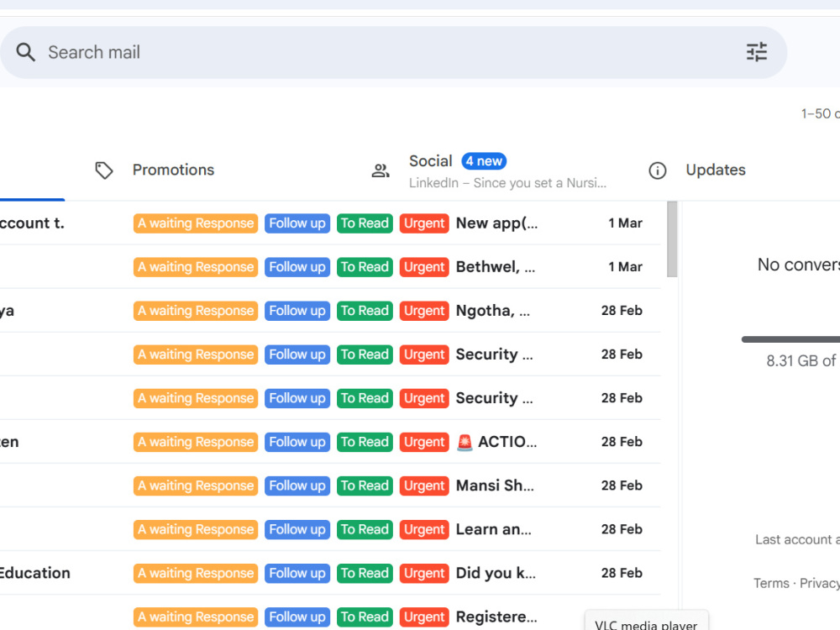Click 'Urgent' label on ACTIO row

point(424,442)
